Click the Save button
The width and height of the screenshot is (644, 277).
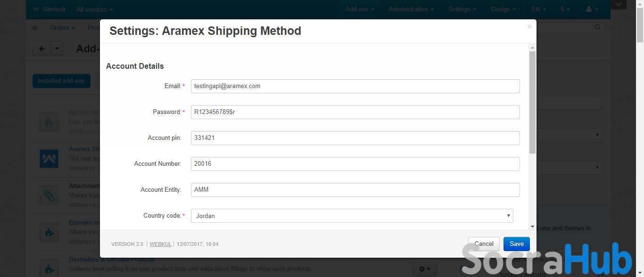(517, 244)
